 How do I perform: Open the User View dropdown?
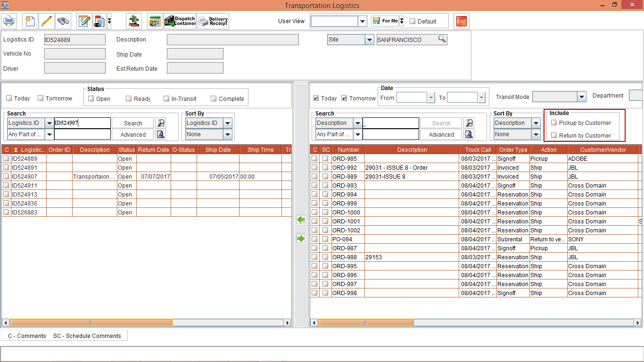click(x=363, y=21)
